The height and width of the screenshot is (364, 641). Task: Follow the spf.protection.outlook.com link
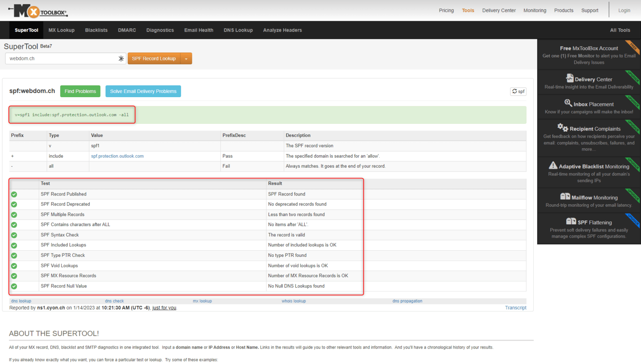117,156
